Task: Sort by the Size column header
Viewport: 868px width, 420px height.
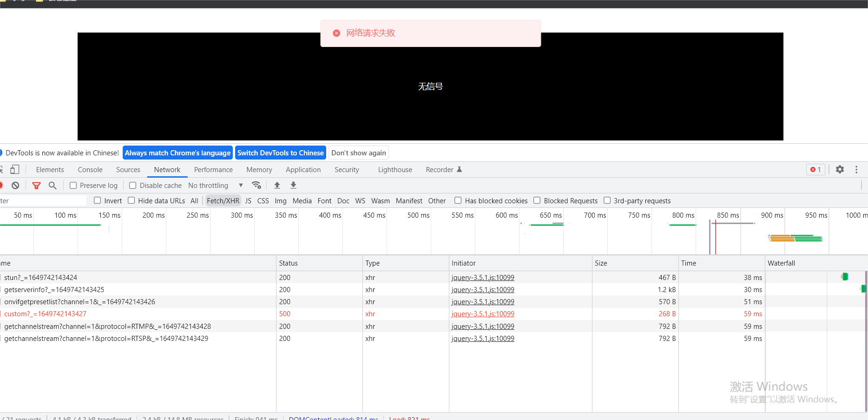Action: (x=635, y=263)
